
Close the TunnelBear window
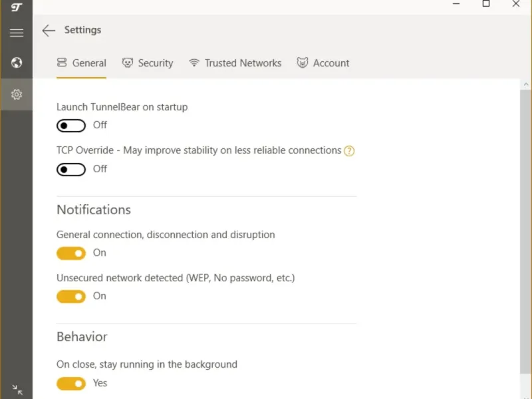tap(516, 4)
